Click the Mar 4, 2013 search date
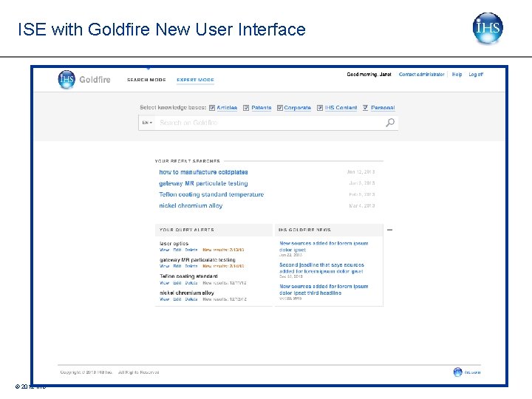Screen dimensions: 532x399 [361, 205]
